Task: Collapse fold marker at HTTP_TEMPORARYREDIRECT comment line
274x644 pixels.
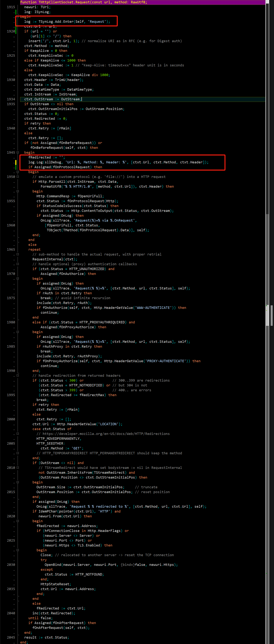Action: (x=18, y=453)
